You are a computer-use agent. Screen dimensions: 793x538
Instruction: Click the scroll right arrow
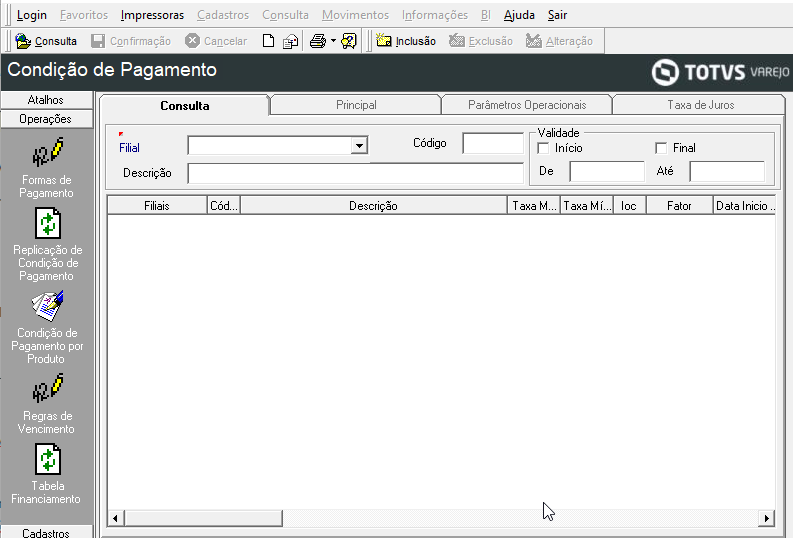(x=767, y=518)
